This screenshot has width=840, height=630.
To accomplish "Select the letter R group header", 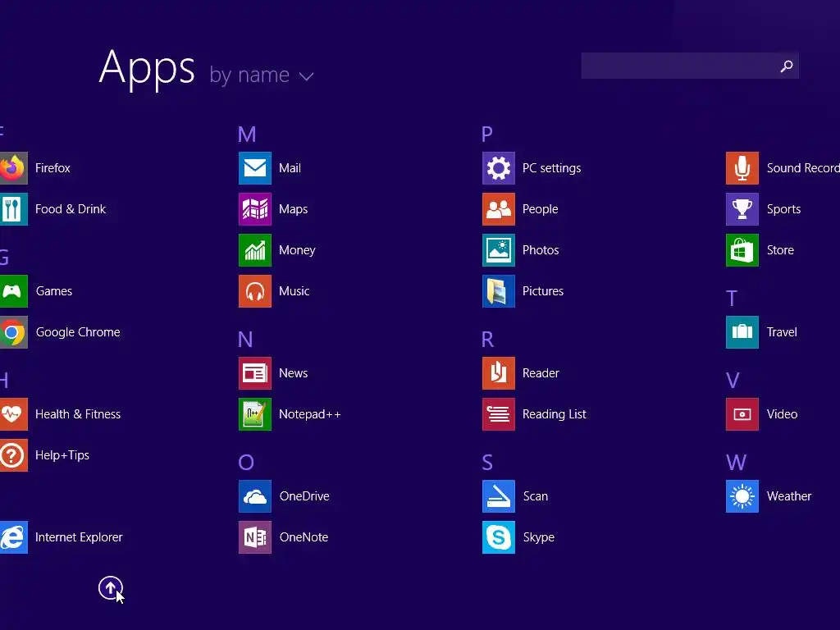I will [x=487, y=339].
